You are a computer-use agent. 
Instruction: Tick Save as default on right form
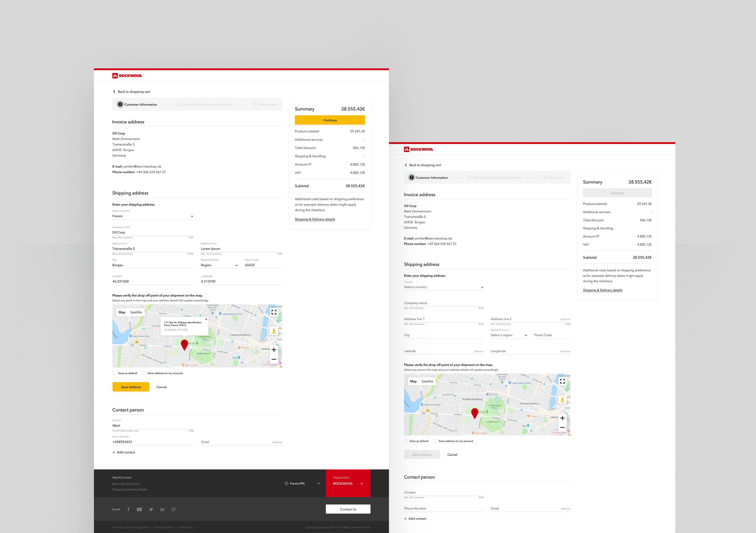point(406,441)
